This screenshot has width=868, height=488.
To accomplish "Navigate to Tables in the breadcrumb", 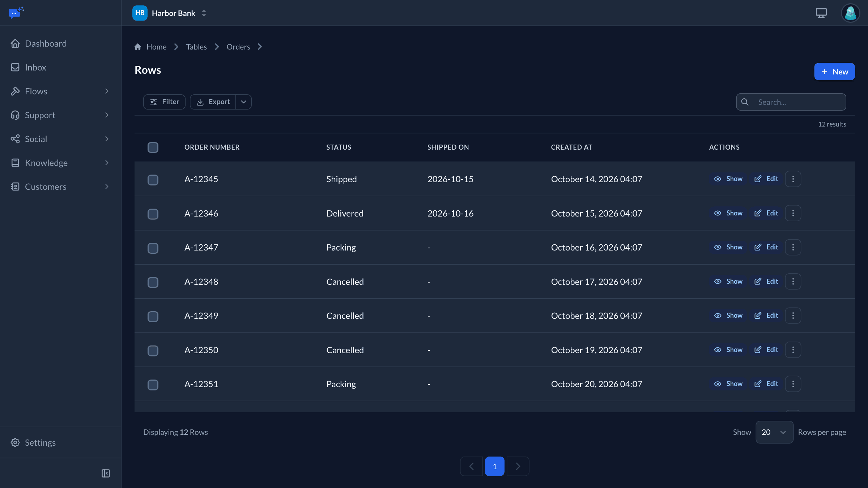I will (x=196, y=47).
